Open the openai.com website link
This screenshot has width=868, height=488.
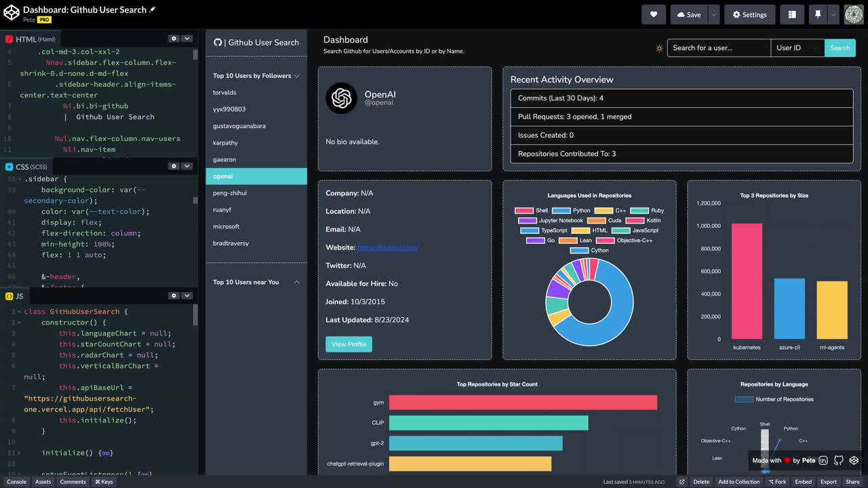(388, 247)
